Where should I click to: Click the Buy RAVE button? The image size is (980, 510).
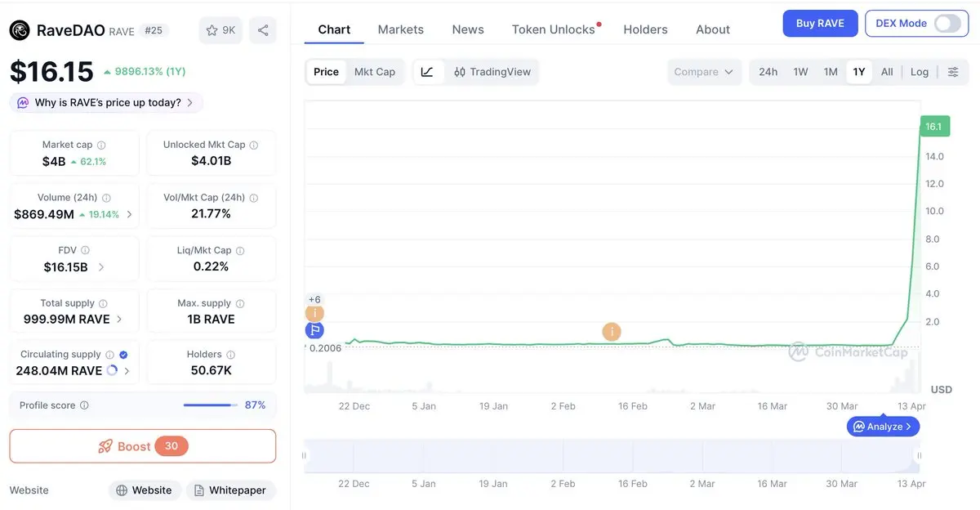pos(820,23)
